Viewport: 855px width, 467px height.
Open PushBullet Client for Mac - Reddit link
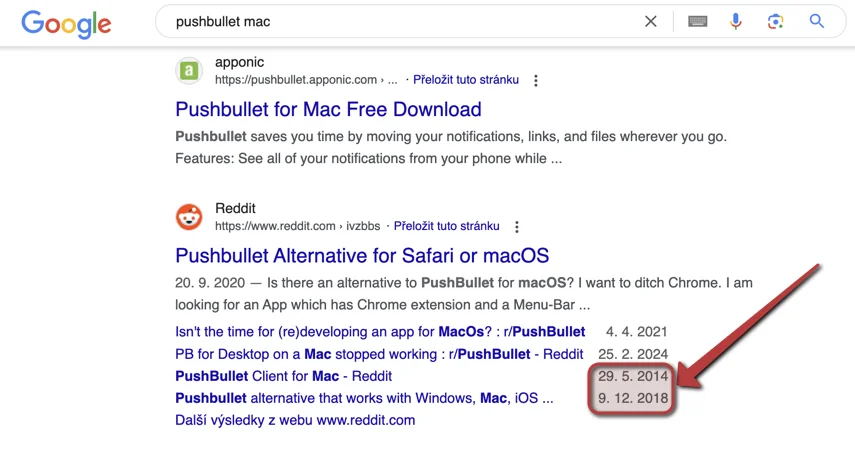click(284, 376)
